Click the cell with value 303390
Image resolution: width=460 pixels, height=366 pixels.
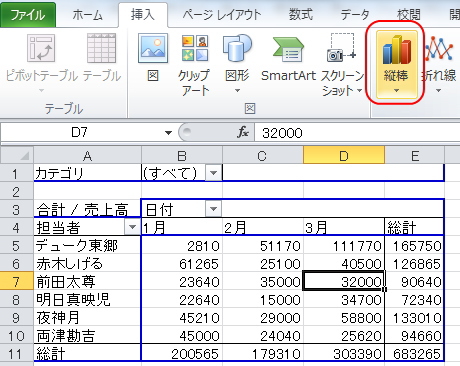[x=344, y=353]
